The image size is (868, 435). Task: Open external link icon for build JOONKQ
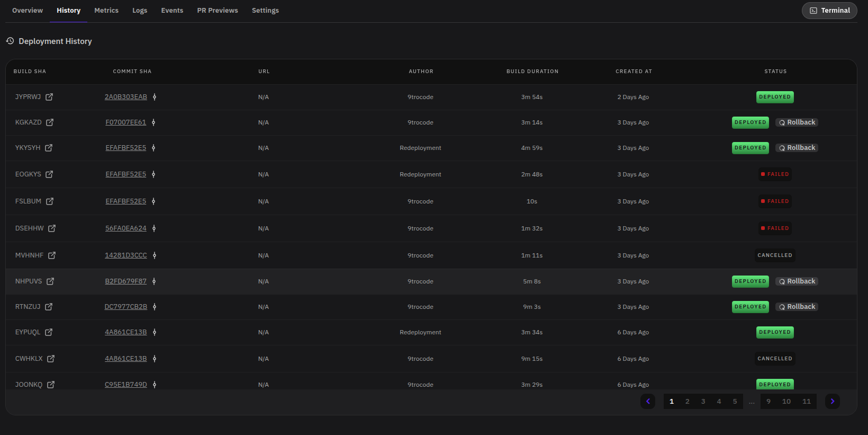[51, 385]
